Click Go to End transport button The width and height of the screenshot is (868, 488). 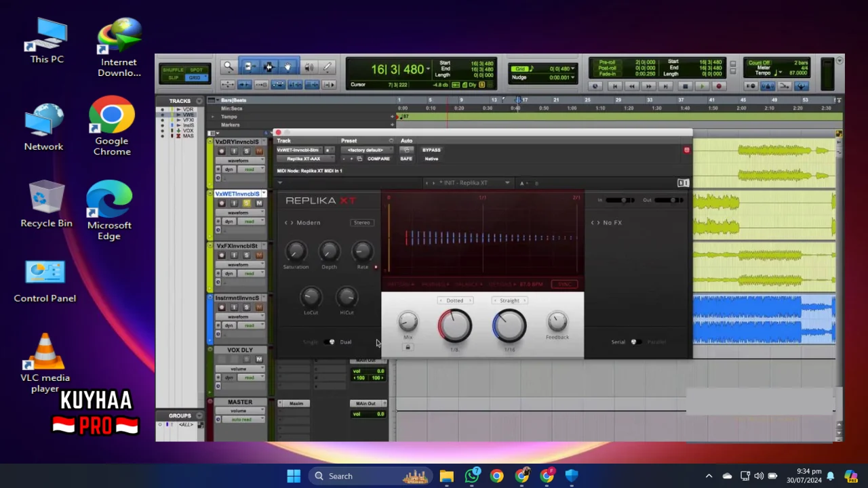[x=666, y=86]
